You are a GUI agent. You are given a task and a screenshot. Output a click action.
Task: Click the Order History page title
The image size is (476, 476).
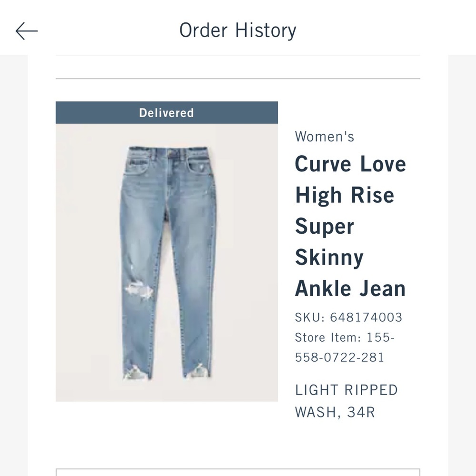coord(238,30)
